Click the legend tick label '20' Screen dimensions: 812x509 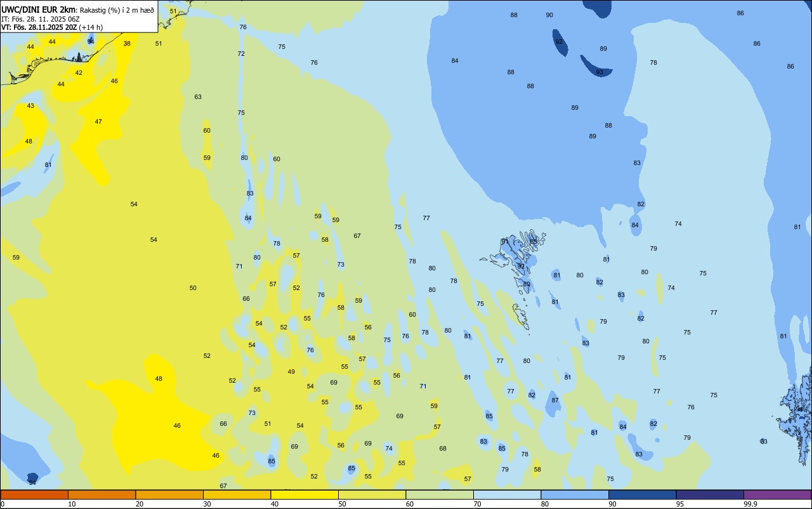pyautogui.click(x=140, y=504)
